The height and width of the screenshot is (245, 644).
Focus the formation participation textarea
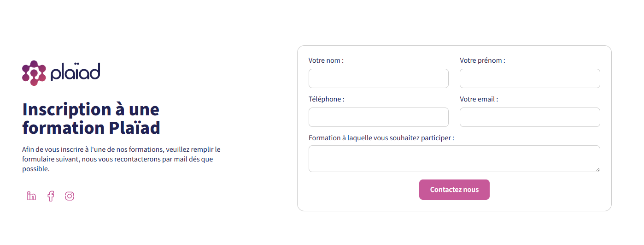[x=454, y=159]
